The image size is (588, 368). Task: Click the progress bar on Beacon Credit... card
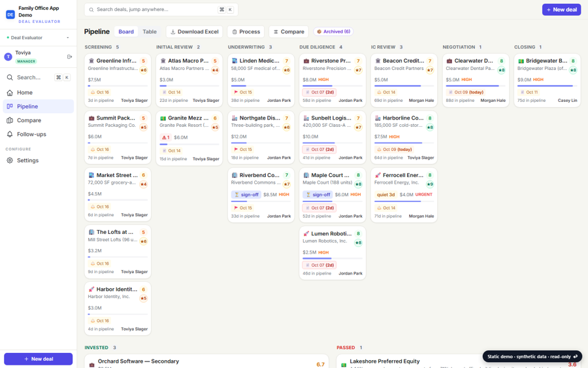point(404,86)
